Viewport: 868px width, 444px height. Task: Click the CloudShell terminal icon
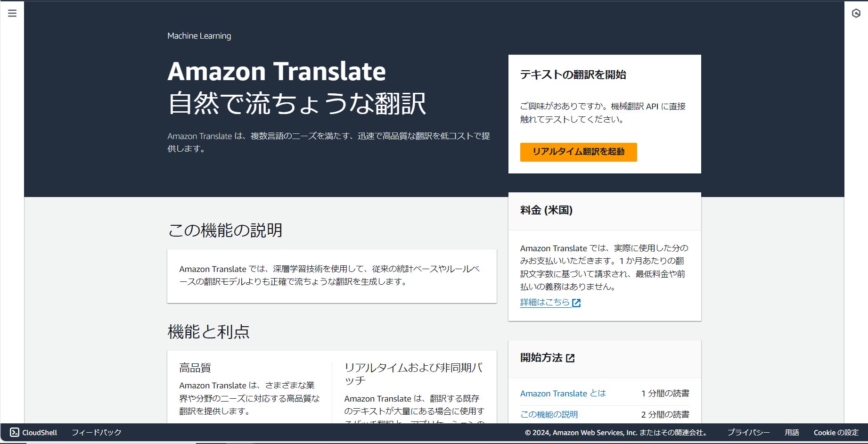tap(15, 432)
